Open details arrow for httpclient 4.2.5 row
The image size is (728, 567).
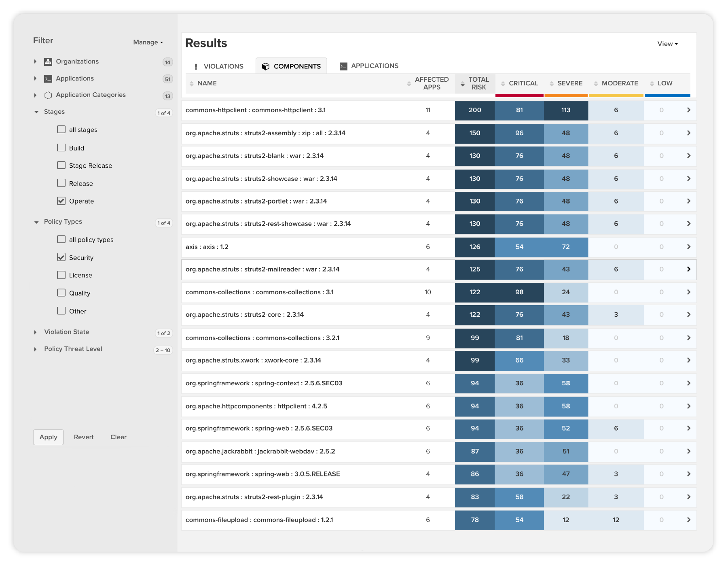point(689,406)
